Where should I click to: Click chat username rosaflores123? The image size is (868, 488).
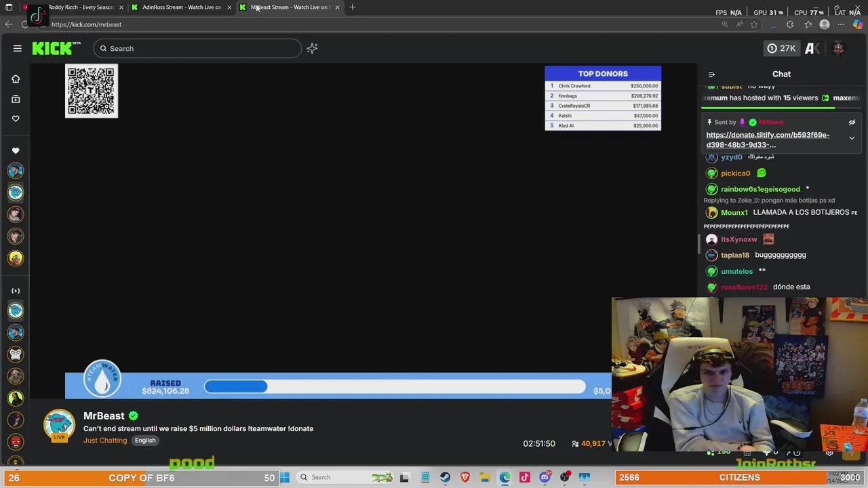click(744, 287)
